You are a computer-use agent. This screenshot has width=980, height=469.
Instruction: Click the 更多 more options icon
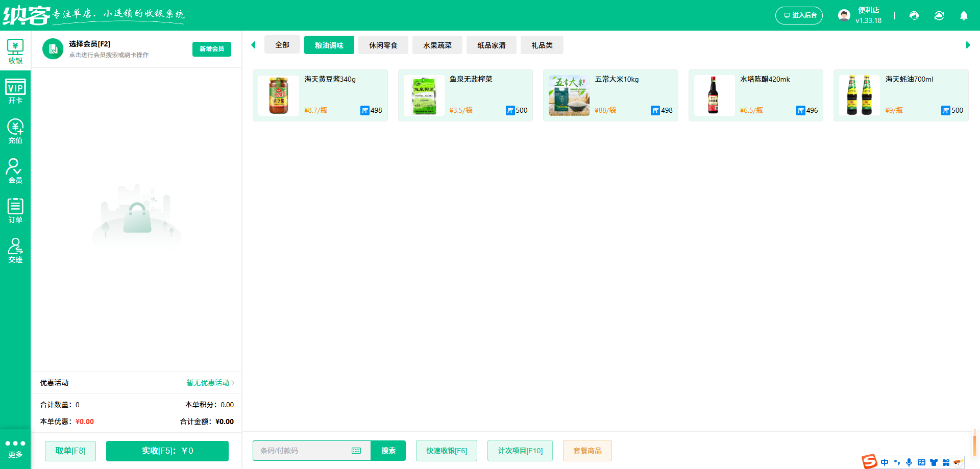point(15,448)
